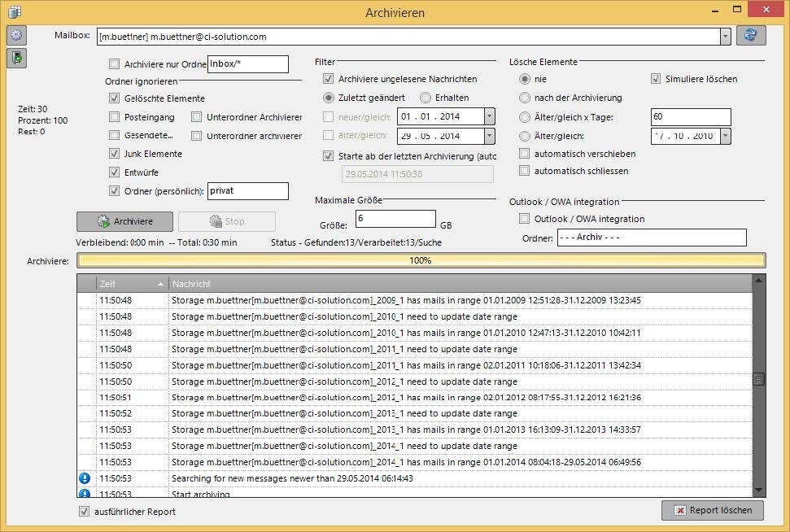Viewport: 790px width, 532px height.
Task: Enable the Posteingang ignore checkbox
Action: point(115,117)
